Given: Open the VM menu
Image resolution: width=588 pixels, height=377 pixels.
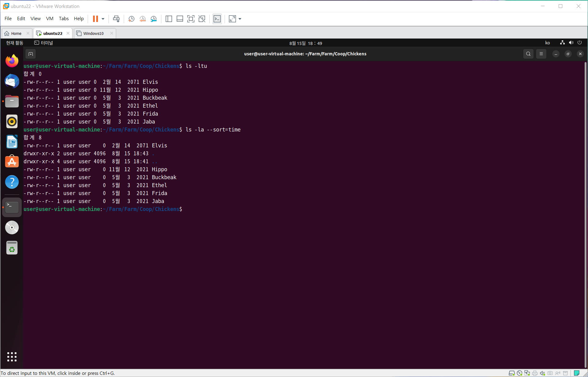Looking at the screenshot, I should coord(50,19).
